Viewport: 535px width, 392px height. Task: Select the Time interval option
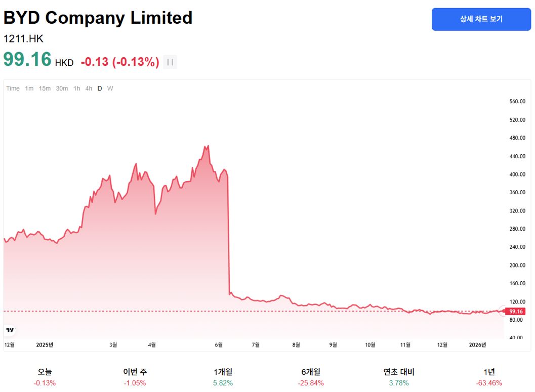13,89
